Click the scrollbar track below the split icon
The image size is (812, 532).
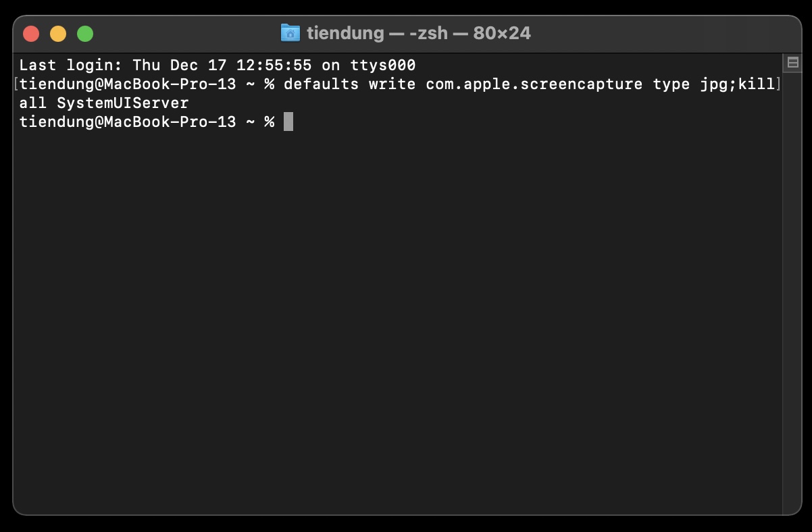[792, 290]
